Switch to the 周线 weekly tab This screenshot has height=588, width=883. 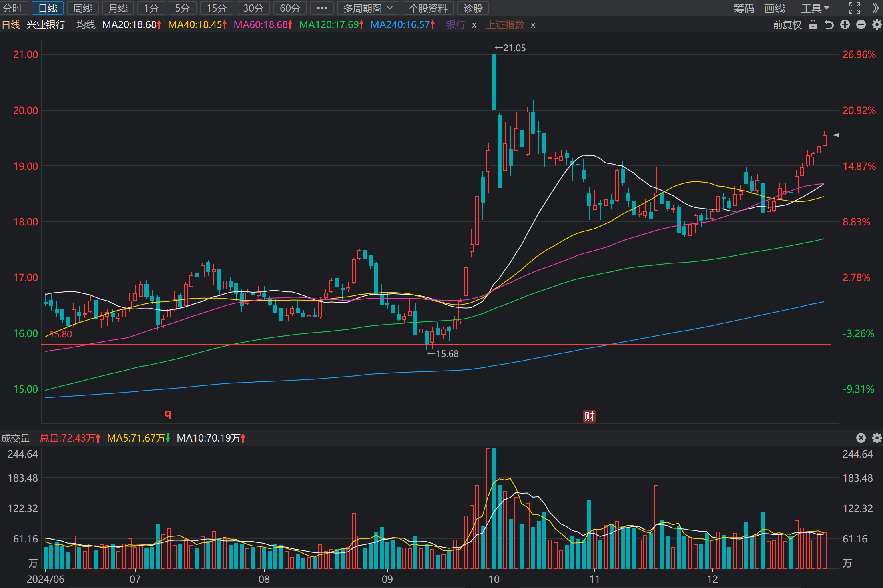pyautogui.click(x=83, y=8)
